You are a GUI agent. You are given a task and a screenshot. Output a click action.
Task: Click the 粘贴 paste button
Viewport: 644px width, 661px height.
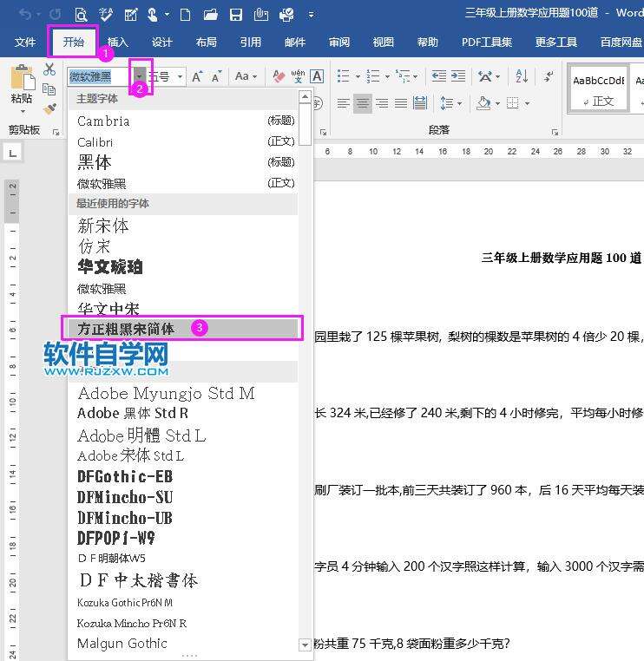(x=22, y=89)
